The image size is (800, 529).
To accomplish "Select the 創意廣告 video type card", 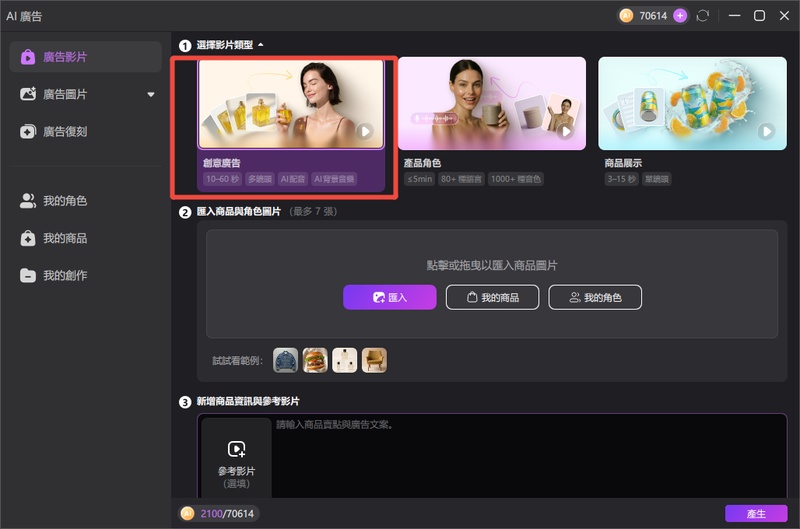I will 291,125.
